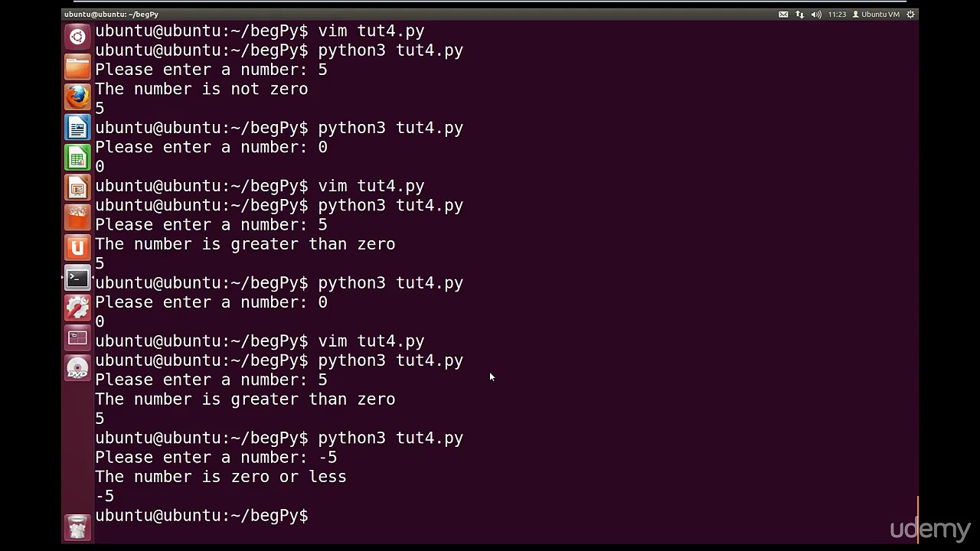980x551 pixels.
Task: Open the workspace switcher icon
Action: pos(77,338)
